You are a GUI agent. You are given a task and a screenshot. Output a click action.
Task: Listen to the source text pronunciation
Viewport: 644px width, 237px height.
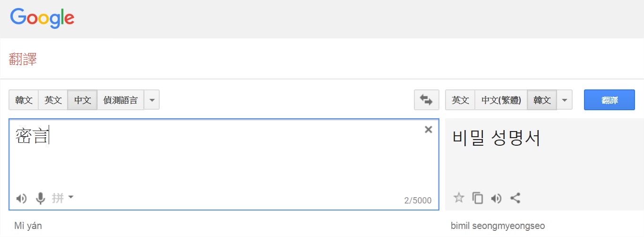pos(21,198)
